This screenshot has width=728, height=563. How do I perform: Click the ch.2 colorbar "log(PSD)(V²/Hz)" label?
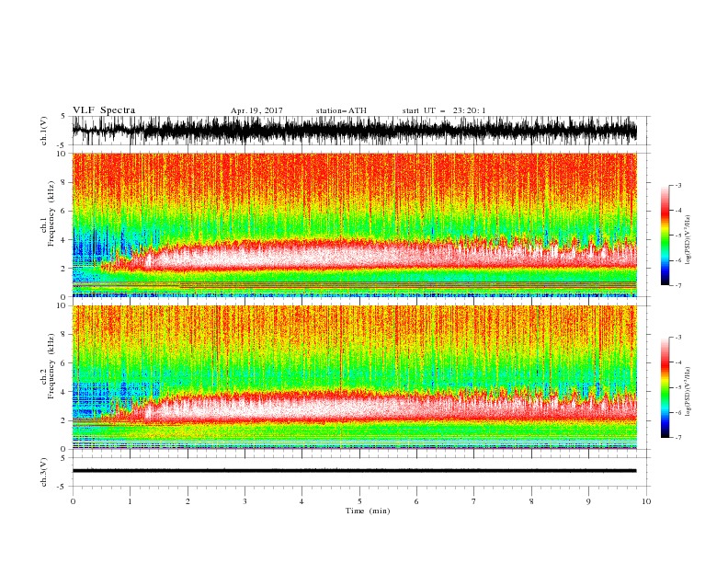click(689, 391)
